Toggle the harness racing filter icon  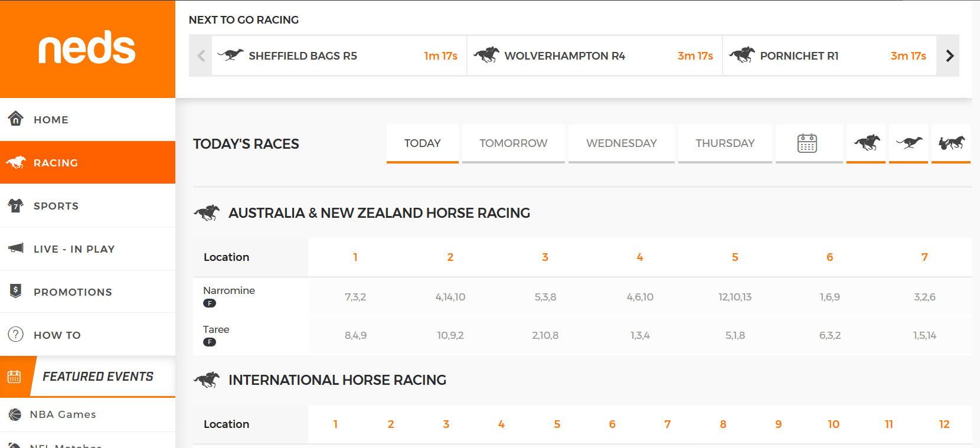(x=951, y=143)
